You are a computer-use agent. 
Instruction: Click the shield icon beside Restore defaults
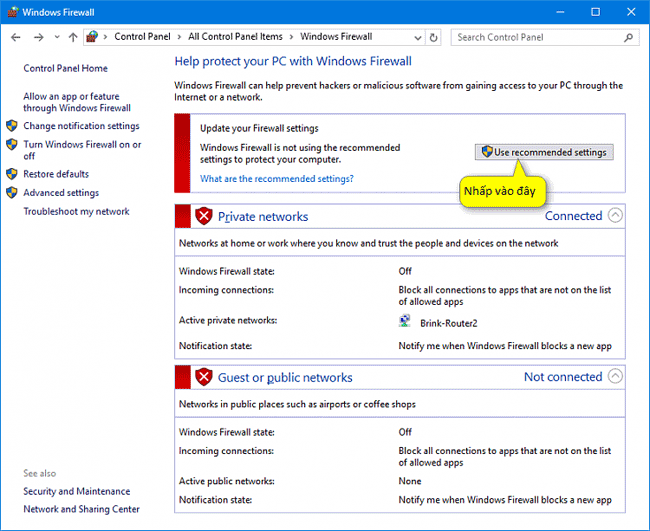pos(12,174)
